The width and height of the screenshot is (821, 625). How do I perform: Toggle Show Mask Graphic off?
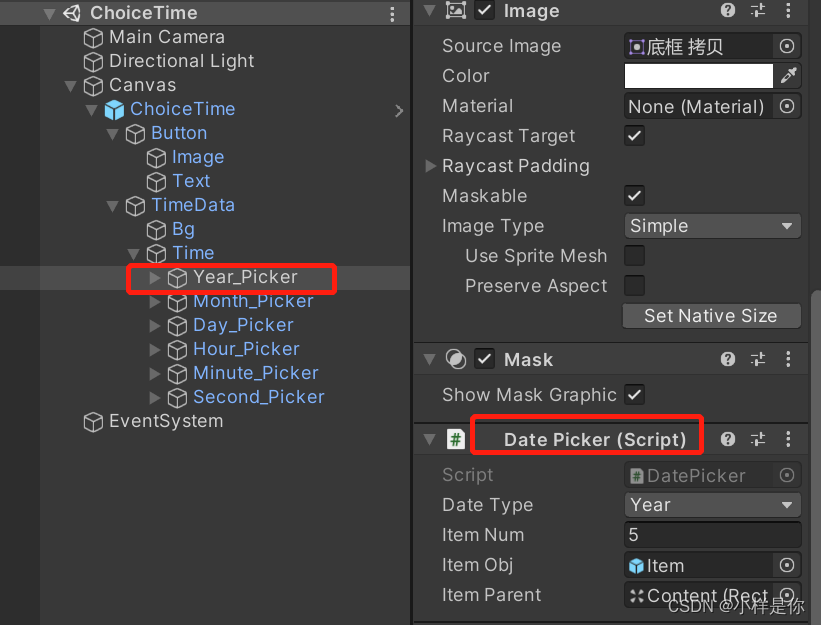tap(634, 394)
